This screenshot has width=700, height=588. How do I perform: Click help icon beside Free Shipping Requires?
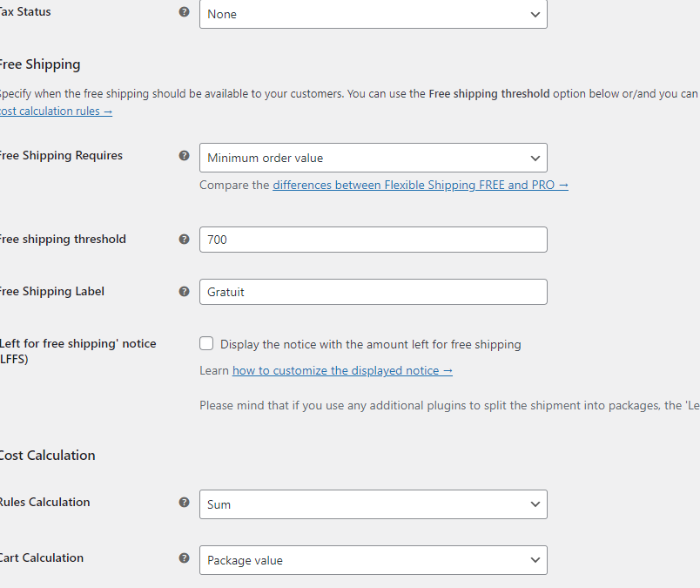(184, 156)
